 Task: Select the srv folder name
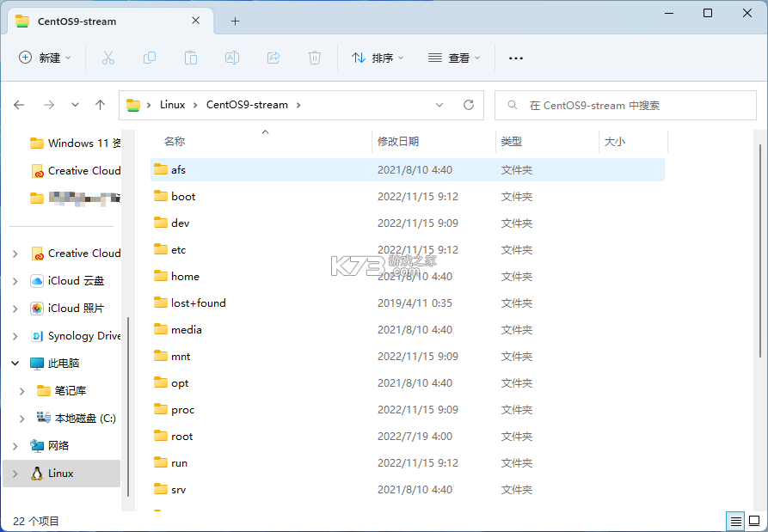point(178,489)
